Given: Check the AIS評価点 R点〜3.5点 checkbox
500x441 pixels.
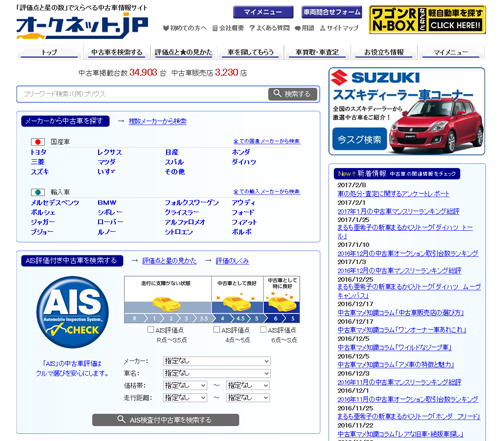Looking at the screenshot, I should (150, 330).
